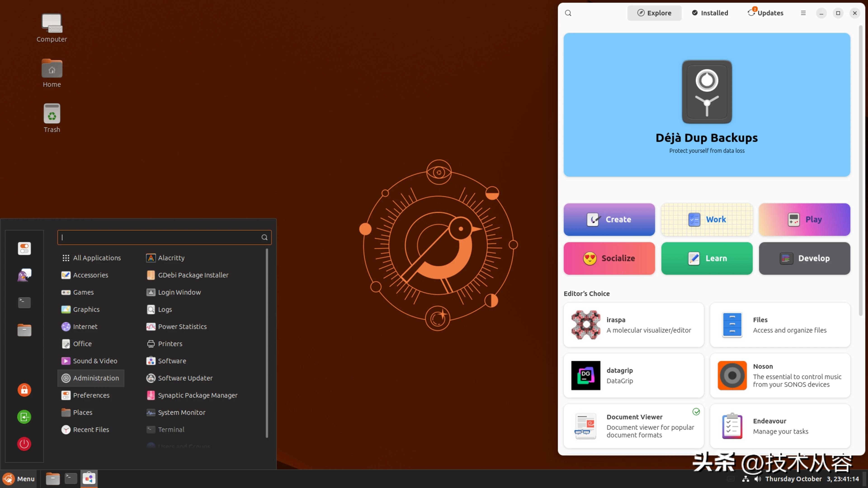Open files favorite in menu sidebar
Viewport: 868px width, 488px height.
pyautogui.click(x=24, y=330)
